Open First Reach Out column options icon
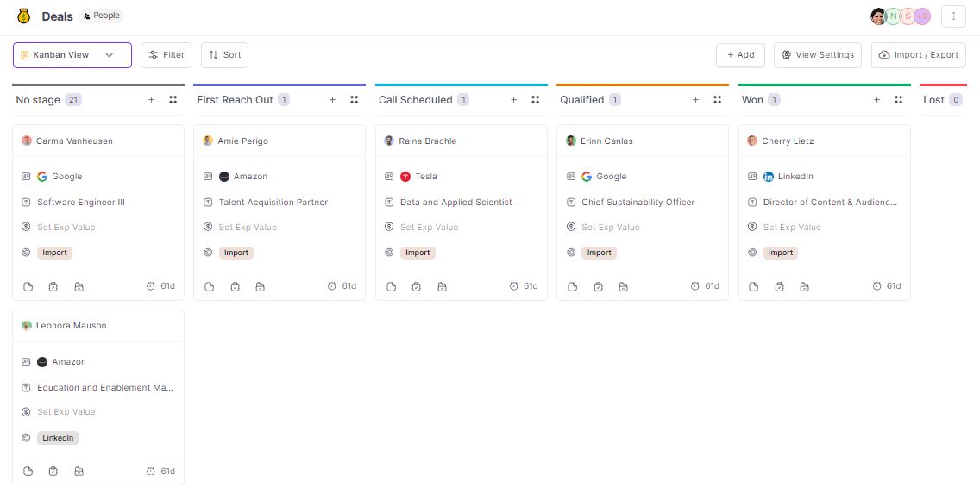The height and width of the screenshot is (488, 980). (x=355, y=100)
